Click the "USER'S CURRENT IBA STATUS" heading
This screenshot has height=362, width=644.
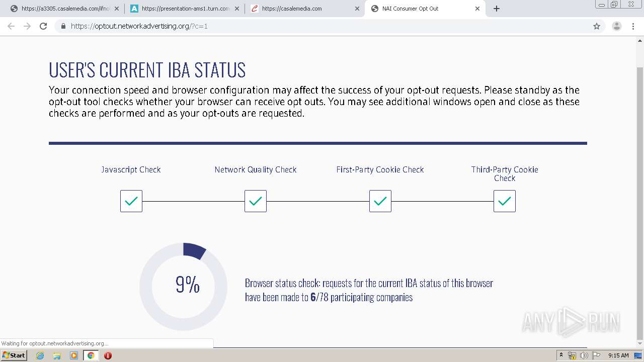pos(147,70)
